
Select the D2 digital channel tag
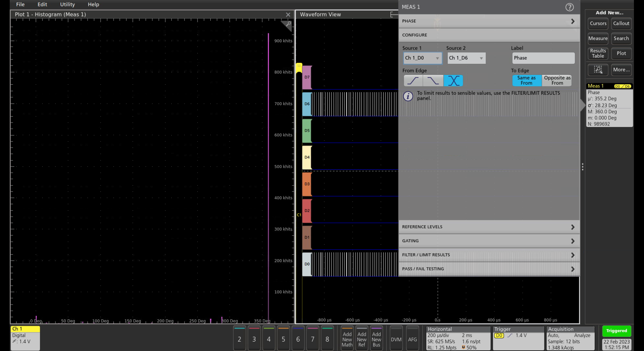[x=307, y=211]
